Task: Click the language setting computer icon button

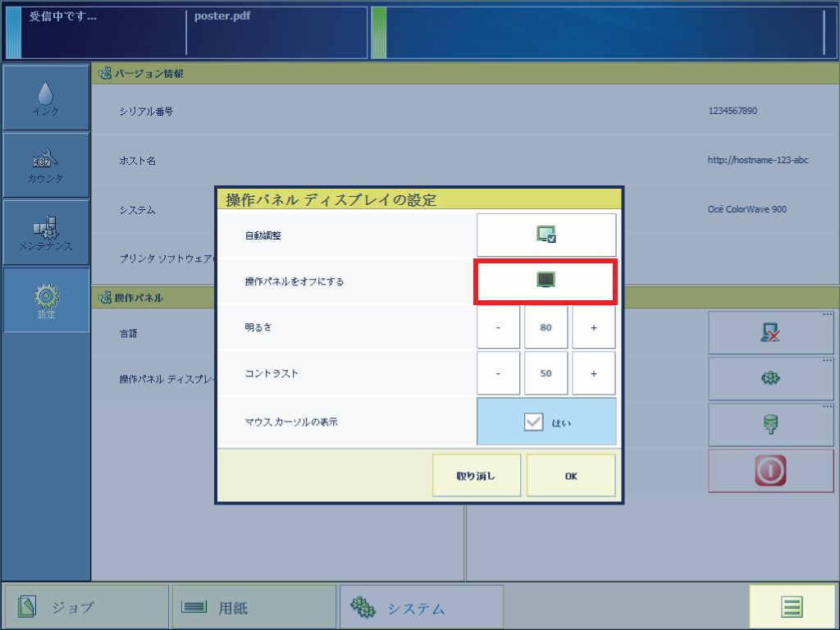Action: tap(771, 333)
